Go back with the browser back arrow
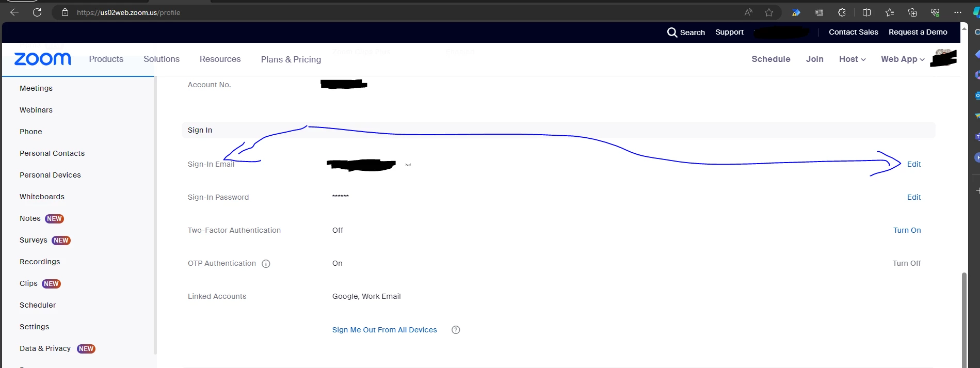This screenshot has height=368, width=980. (14, 12)
